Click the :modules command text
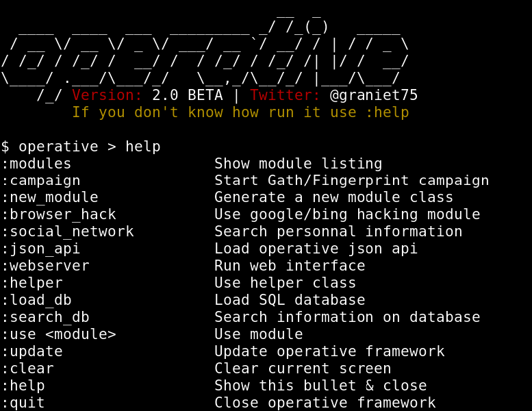The image size is (532, 411). pos(36,164)
